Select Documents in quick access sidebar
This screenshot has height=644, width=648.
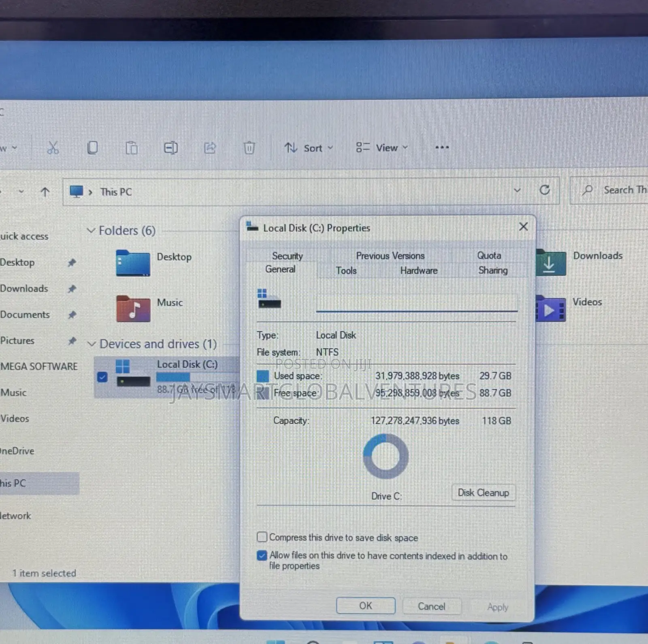(25, 315)
